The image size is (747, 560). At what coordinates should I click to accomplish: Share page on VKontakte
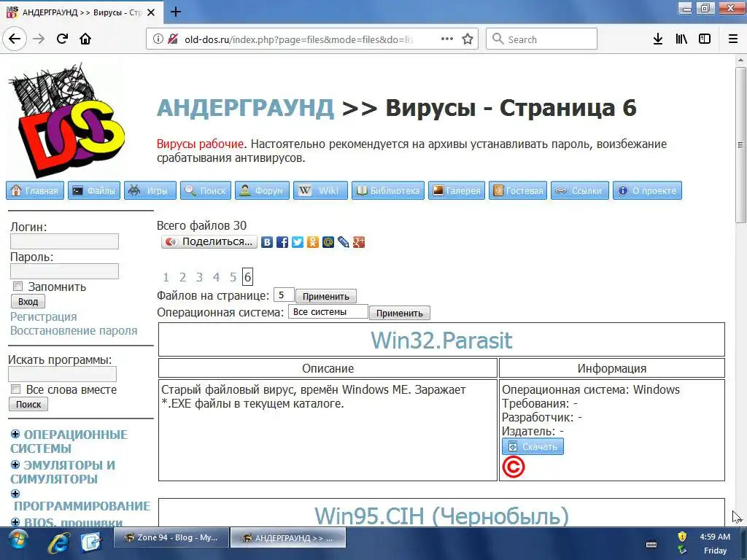pos(267,242)
